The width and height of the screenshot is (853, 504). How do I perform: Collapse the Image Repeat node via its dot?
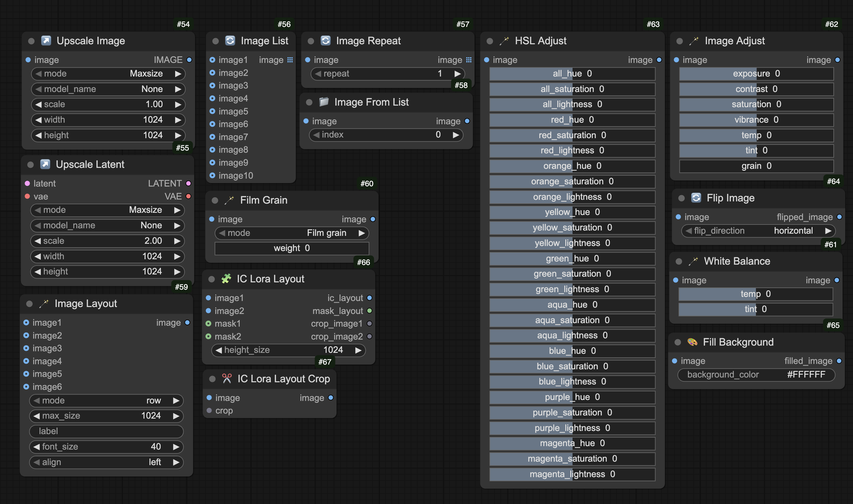311,41
